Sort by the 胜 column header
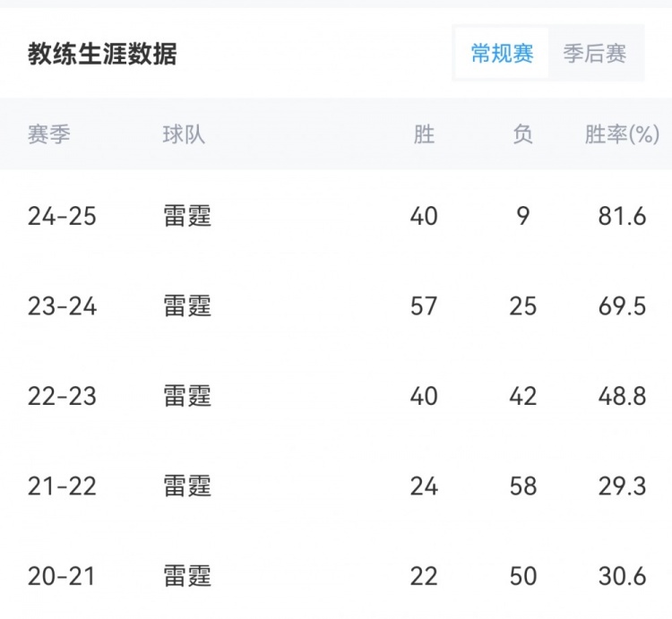Screen dimensions: 672x619 (424, 134)
